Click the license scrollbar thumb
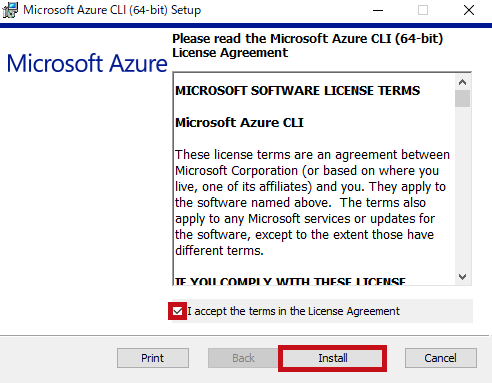The width and height of the screenshot is (492, 383). [462, 98]
